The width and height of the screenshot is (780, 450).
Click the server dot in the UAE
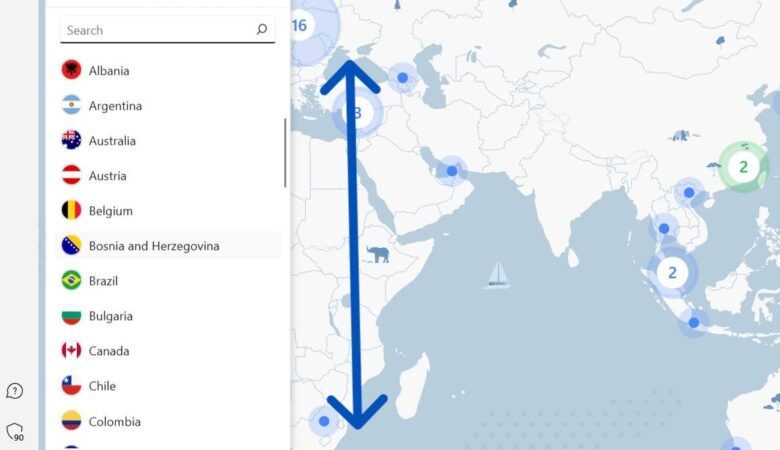pyautogui.click(x=452, y=171)
